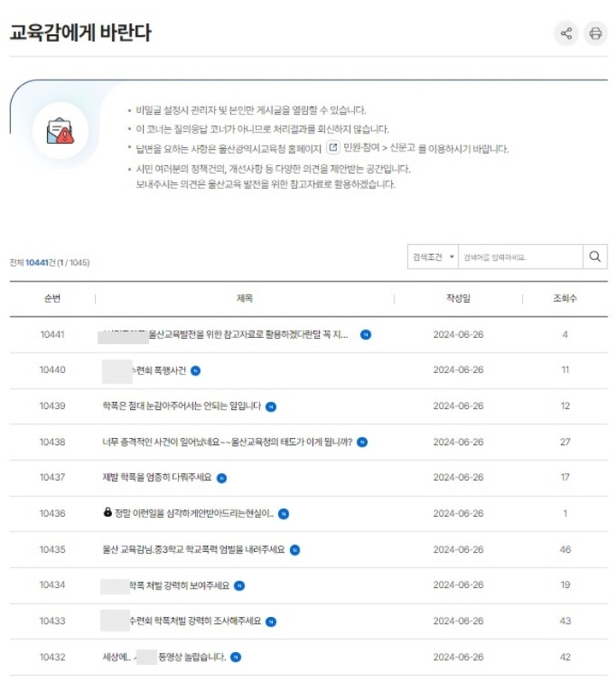This screenshot has width=616, height=682.
Task: Open locked post 정말 이런일을 심각하게안받아드리는현실이
Action: pos(194,513)
